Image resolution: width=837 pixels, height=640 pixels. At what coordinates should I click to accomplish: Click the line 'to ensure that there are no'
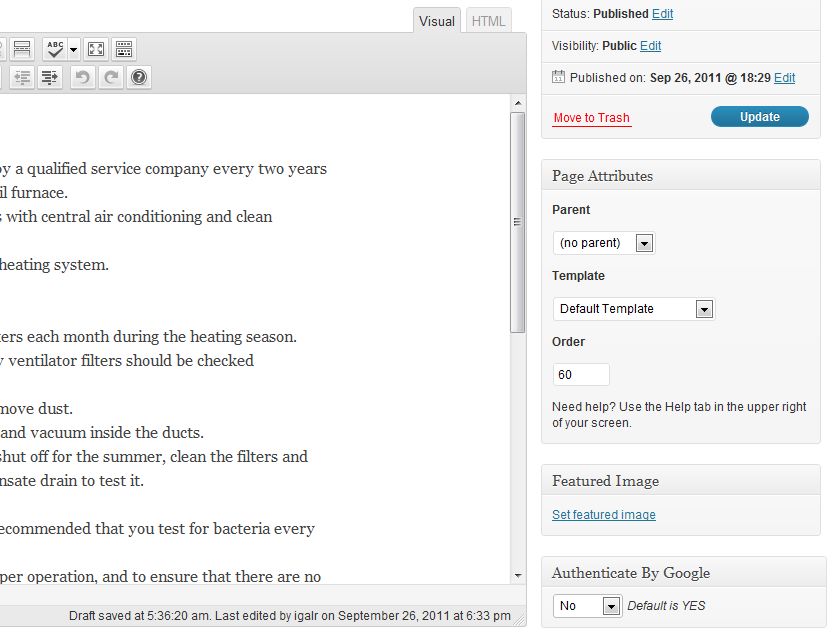(160, 577)
